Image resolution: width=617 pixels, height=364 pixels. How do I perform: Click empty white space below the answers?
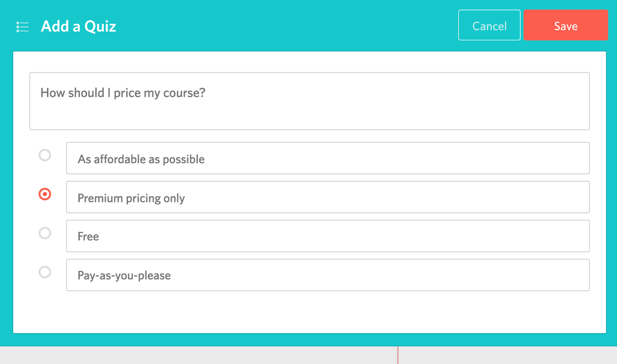tap(308, 312)
